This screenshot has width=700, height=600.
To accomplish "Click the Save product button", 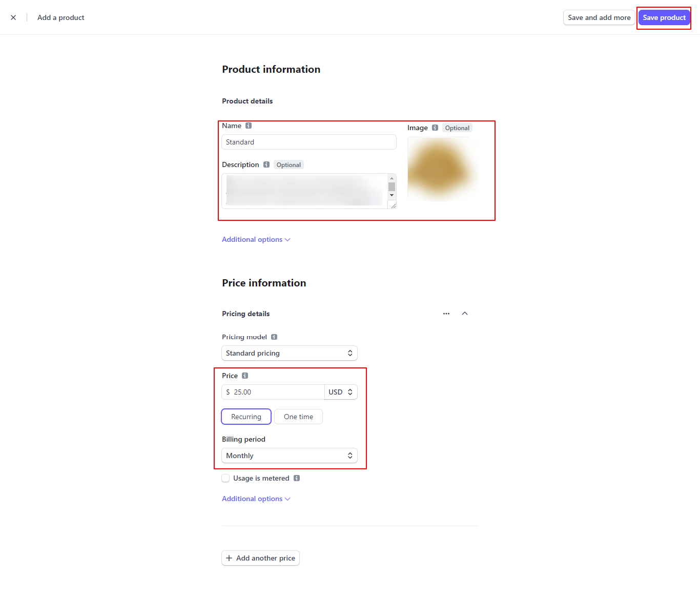I will [x=664, y=17].
